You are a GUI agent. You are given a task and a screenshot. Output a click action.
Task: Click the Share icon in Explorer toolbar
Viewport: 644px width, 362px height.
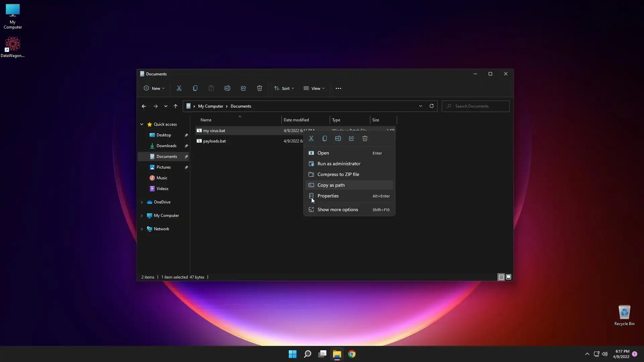pyautogui.click(x=244, y=88)
